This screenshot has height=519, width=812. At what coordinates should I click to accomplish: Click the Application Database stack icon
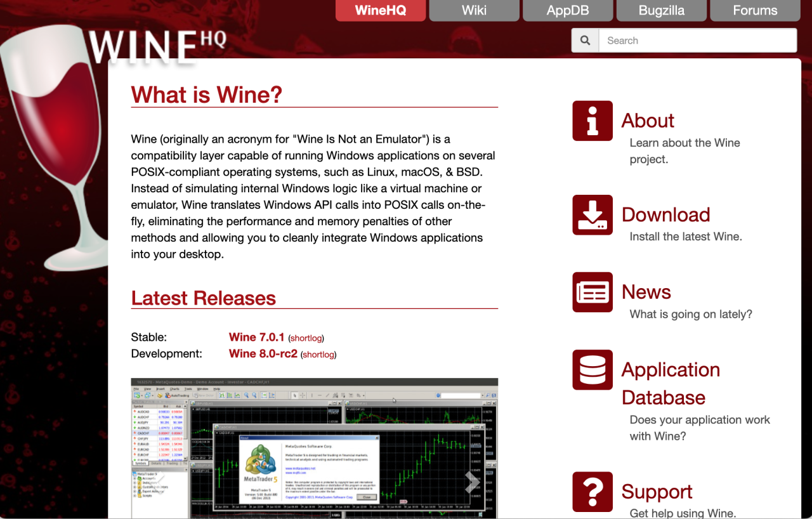592,370
